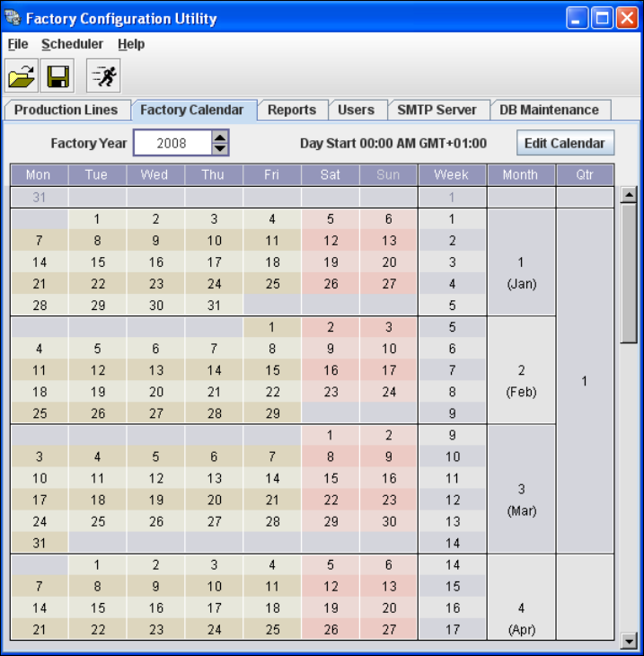The height and width of the screenshot is (656, 644).
Task: Select week number 12 cell
Action: 452,500
